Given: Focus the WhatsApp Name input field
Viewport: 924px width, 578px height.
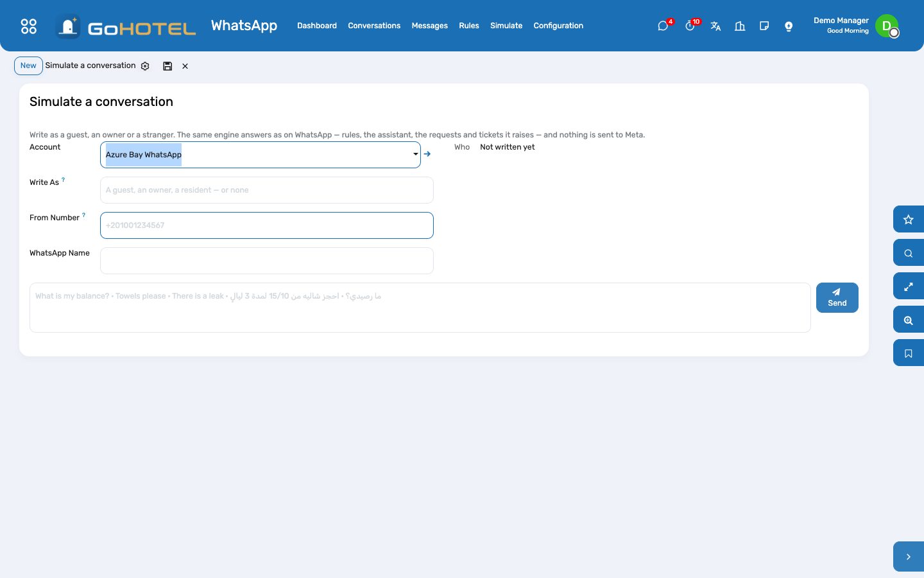Looking at the screenshot, I should [x=267, y=261].
